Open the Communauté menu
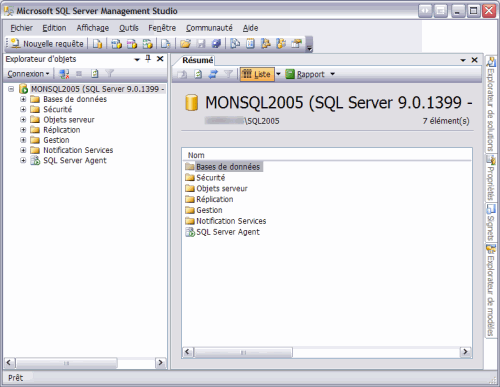 (209, 28)
